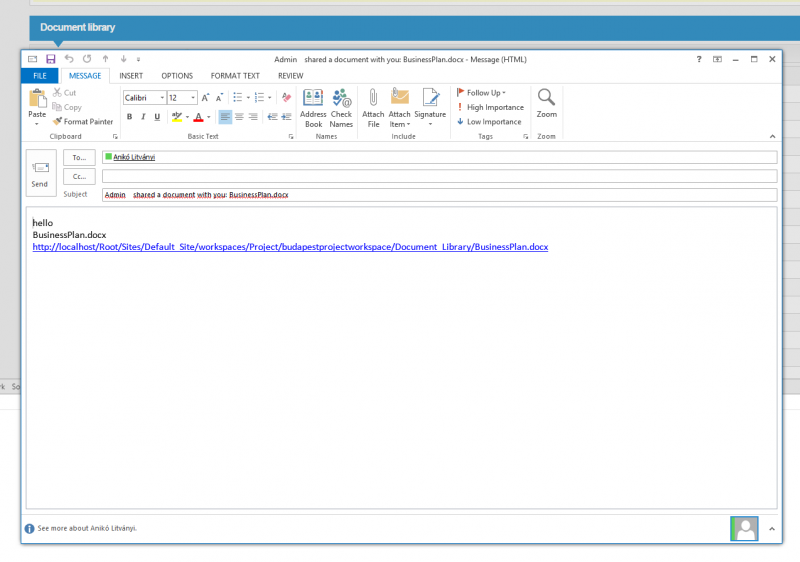This screenshot has width=800, height=562.
Task: Open Tags group dialog launcher
Action: [x=526, y=137]
